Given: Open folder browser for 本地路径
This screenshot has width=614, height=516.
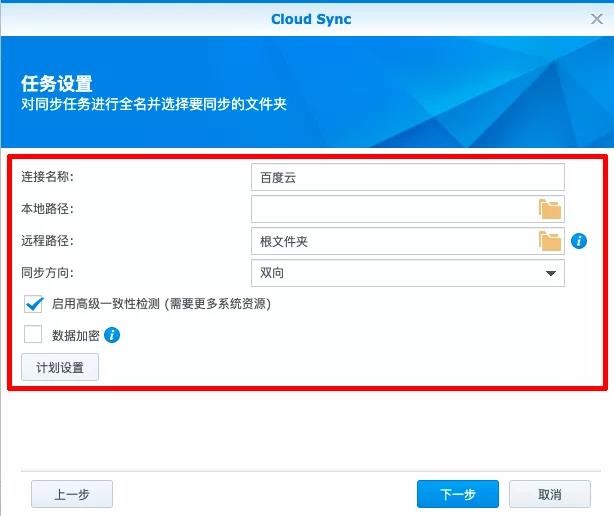Looking at the screenshot, I should 550,209.
